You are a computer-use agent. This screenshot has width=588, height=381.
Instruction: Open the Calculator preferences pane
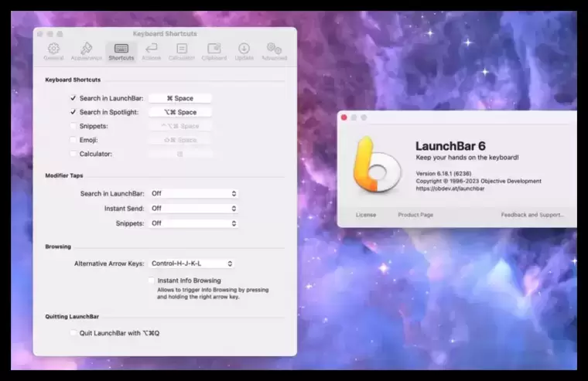point(182,51)
